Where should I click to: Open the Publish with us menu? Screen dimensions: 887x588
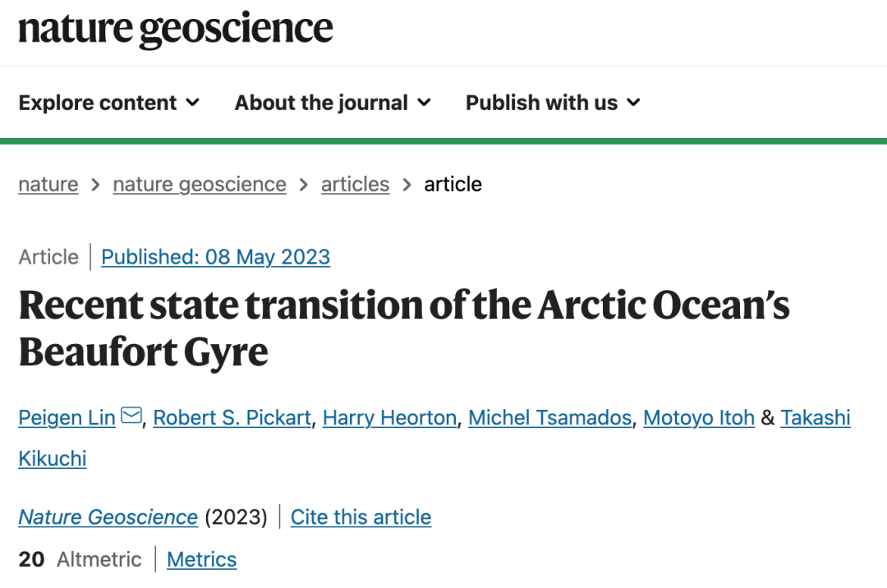click(x=553, y=103)
